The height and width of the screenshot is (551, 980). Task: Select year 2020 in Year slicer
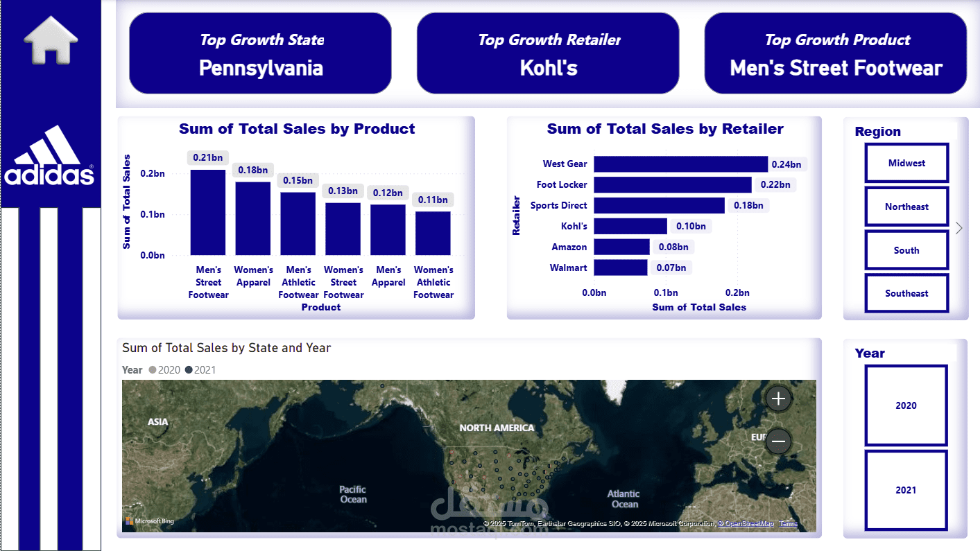pyautogui.click(x=906, y=405)
